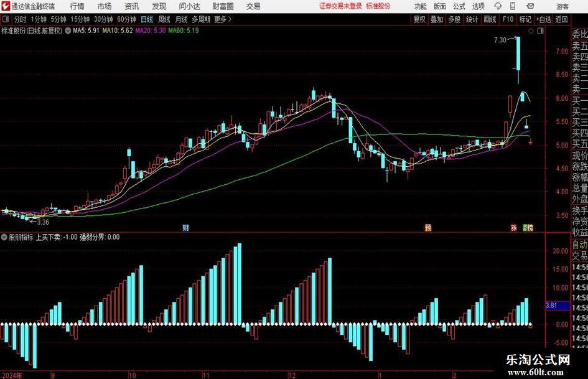This screenshot has height=379, width=588.
Task: Click the MA10: 5.62 indicator value
Action: [118, 30]
